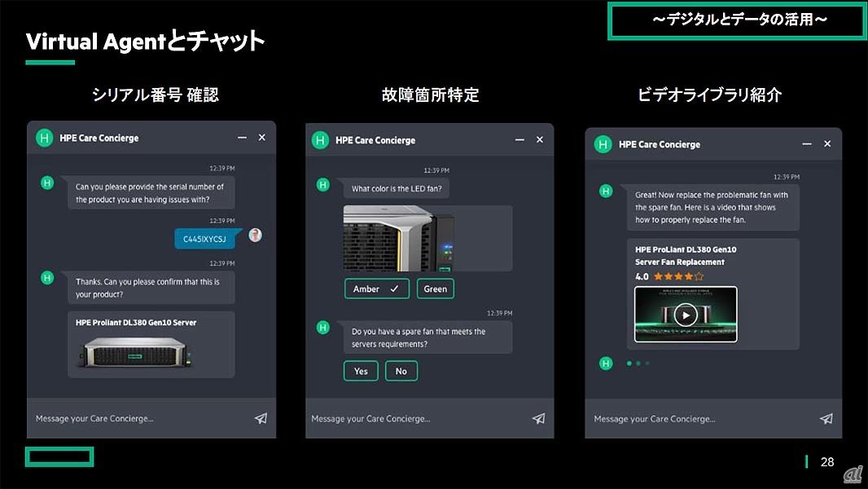Click send icon in LED fan chat
This screenshot has height=489, width=868.
[x=538, y=419]
